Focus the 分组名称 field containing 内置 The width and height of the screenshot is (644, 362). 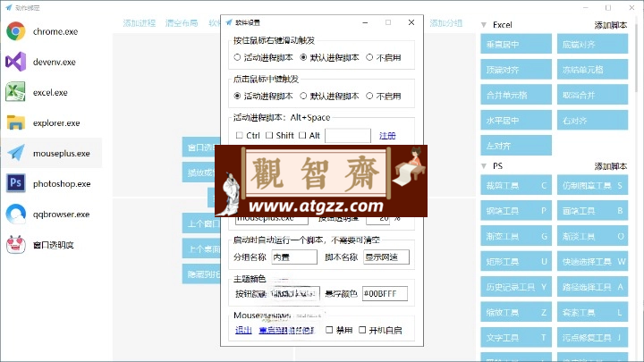(x=294, y=257)
